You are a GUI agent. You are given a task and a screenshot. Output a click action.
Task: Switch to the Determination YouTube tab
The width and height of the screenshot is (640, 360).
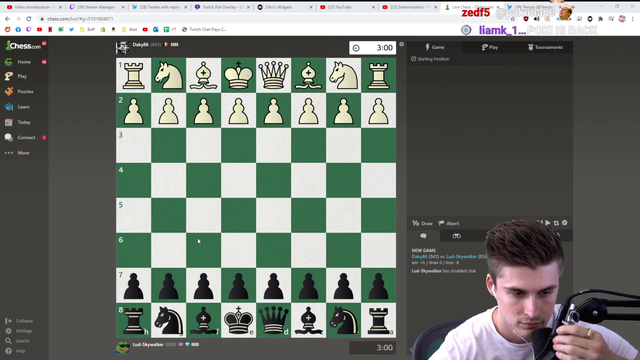tap(409, 7)
